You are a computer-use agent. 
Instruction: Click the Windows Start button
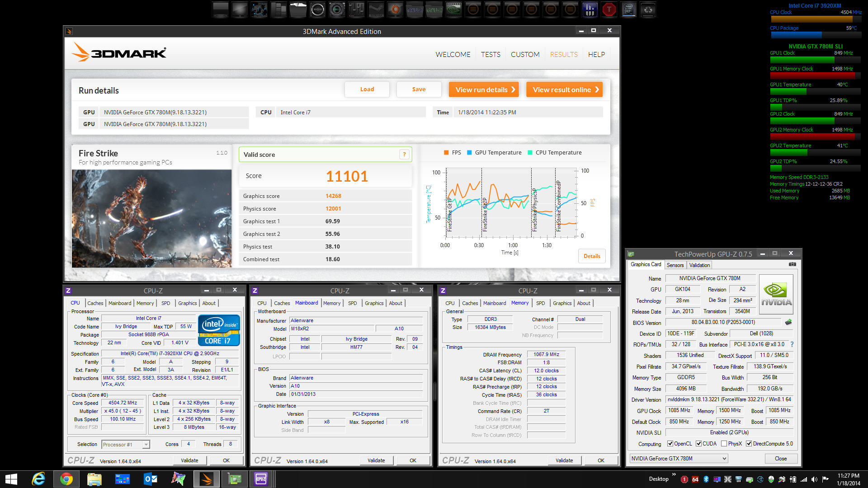[x=11, y=479]
